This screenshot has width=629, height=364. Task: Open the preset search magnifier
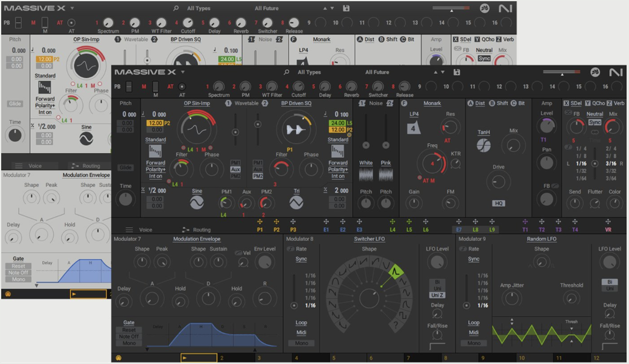[286, 71]
